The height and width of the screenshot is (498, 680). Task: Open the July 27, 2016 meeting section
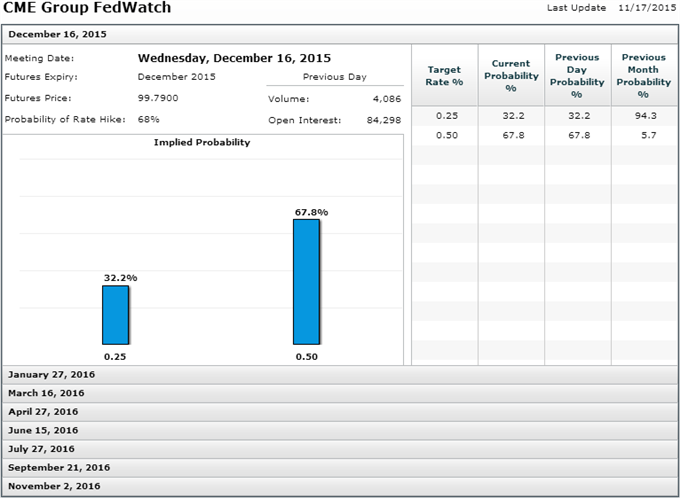[340, 449]
